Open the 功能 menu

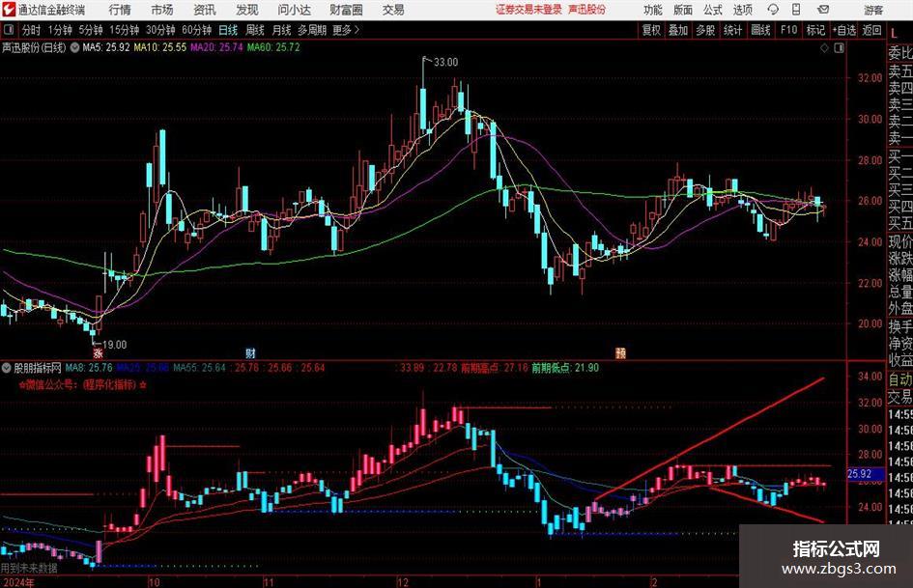(653, 10)
